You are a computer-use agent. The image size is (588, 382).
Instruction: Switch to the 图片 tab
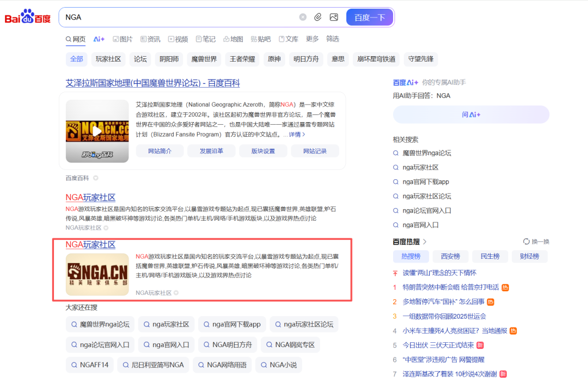click(123, 39)
